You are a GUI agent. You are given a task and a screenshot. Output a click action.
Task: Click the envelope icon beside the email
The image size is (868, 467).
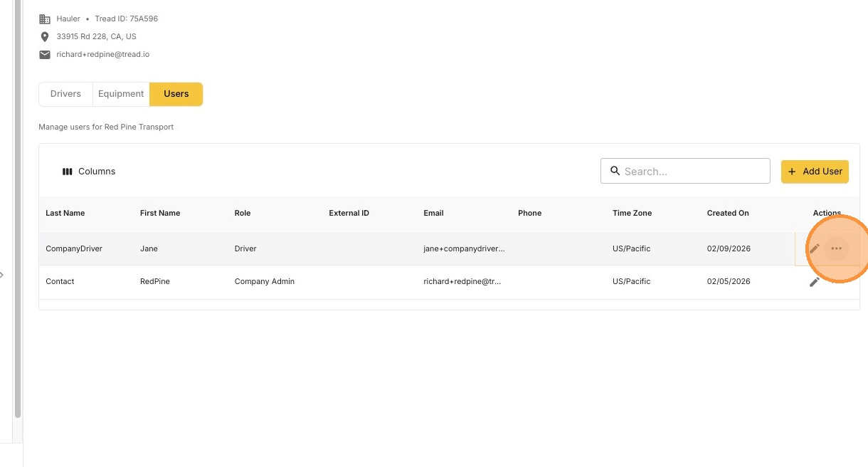point(45,54)
